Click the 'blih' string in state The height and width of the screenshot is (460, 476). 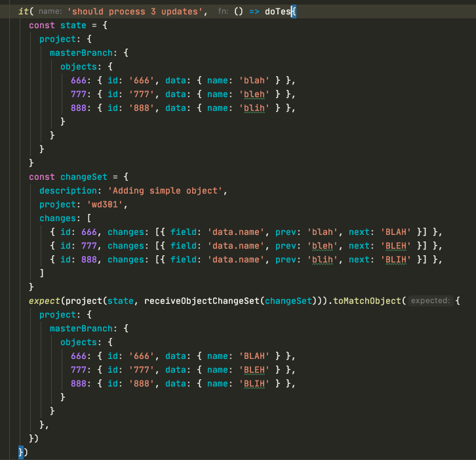tap(254, 108)
